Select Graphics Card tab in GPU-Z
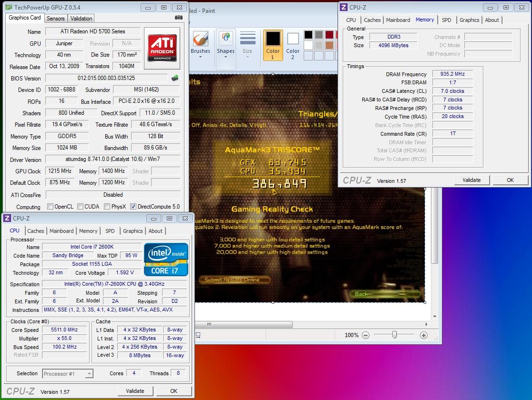This screenshot has height=400, width=532. click(24, 18)
